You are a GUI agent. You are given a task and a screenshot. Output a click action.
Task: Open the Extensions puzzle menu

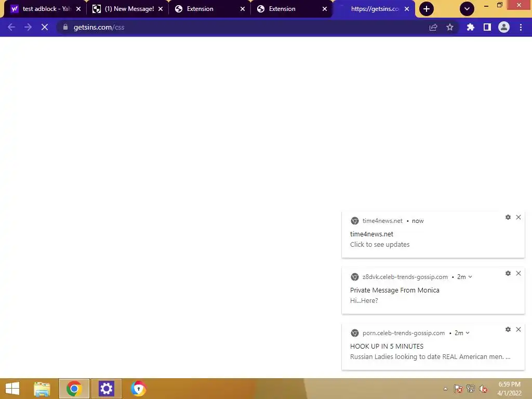[x=471, y=27]
